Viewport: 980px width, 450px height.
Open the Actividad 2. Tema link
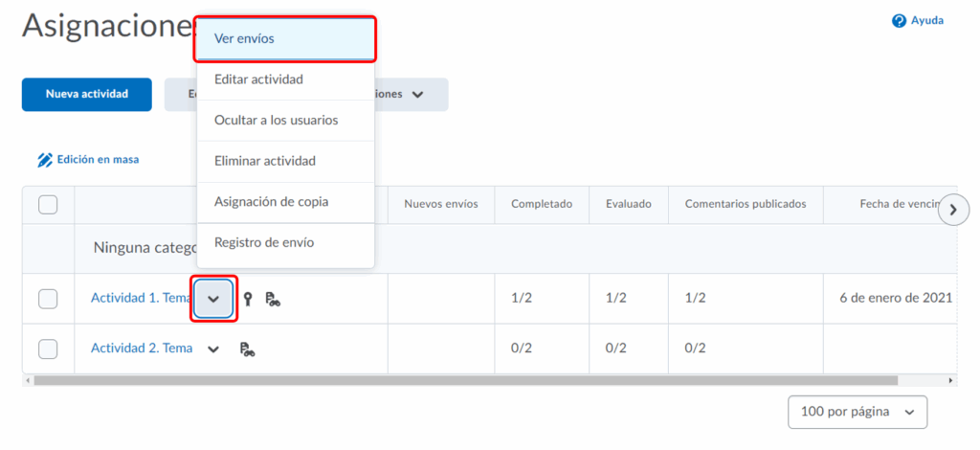142,349
